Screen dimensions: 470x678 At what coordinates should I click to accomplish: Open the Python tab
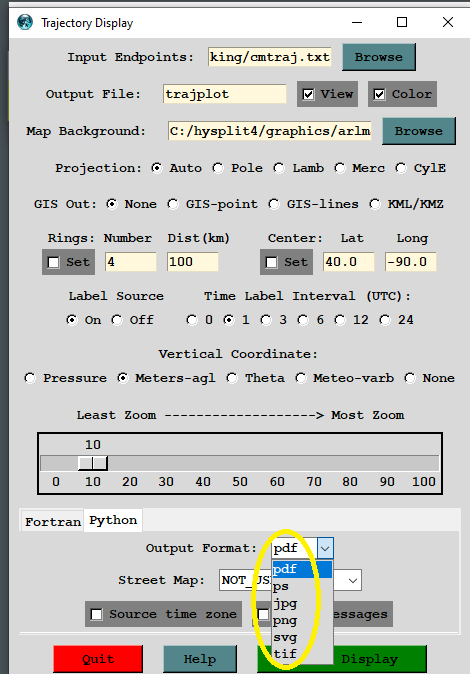[x=113, y=520]
